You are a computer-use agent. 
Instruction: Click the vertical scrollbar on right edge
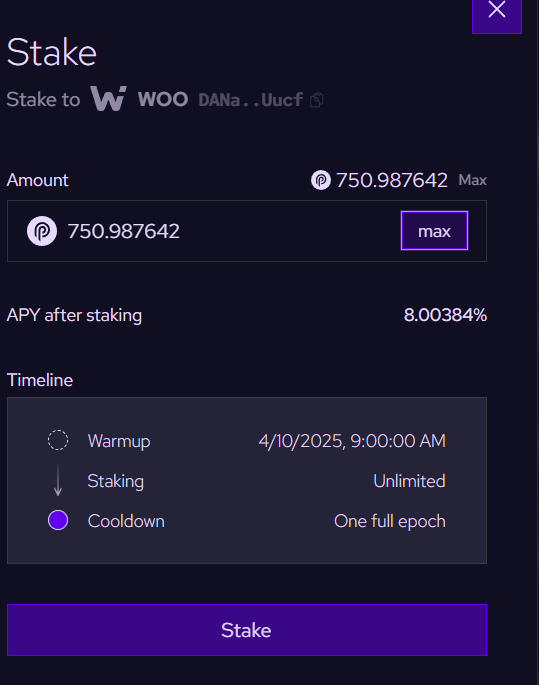tap(538, 342)
